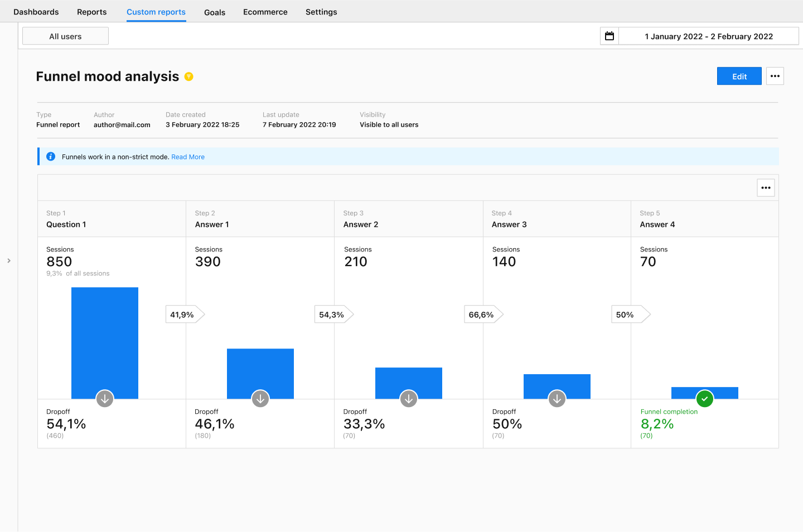Click the dropoff arrow under Answer 2

coord(409,399)
